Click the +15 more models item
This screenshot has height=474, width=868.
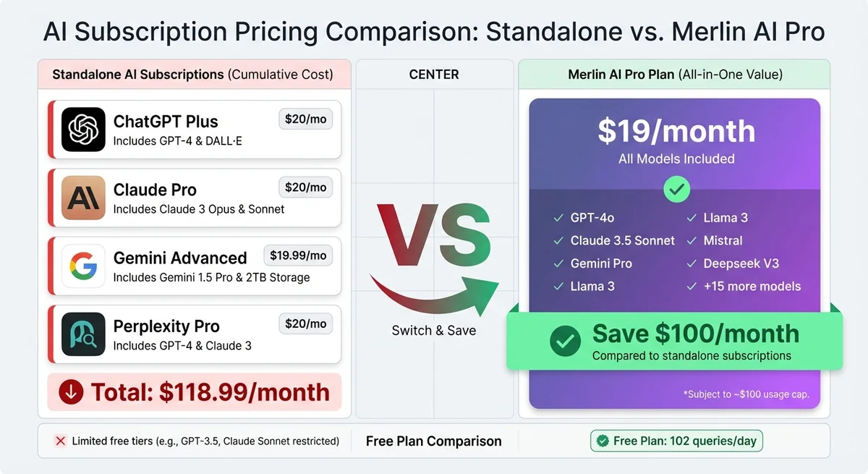752,287
